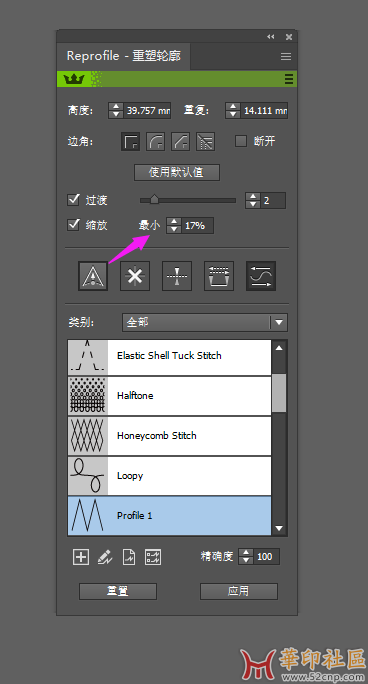This screenshot has width=368, height=684.
Task: Click the 重置 button
Action: pos(118,591)
